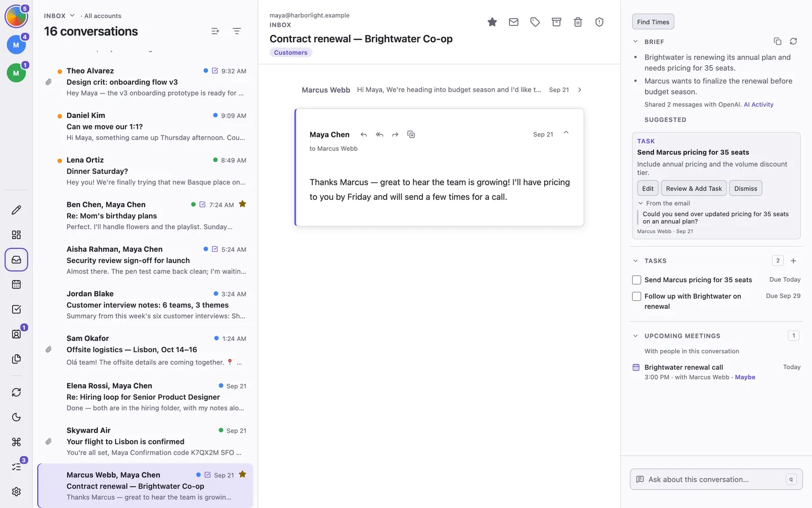Dismiss the suggested task
The image size is (812, 508).
tap(745, 189)
